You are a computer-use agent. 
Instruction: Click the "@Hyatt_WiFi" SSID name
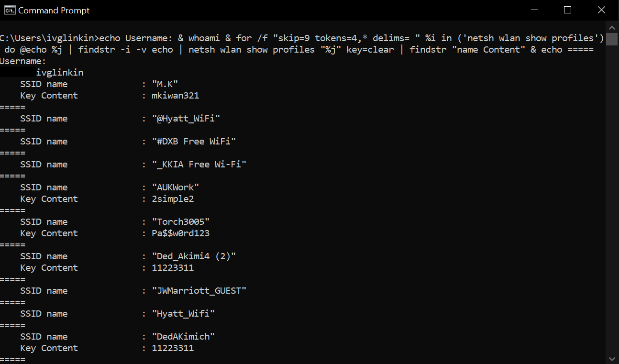pyautogui.click(x=186, y=119)
